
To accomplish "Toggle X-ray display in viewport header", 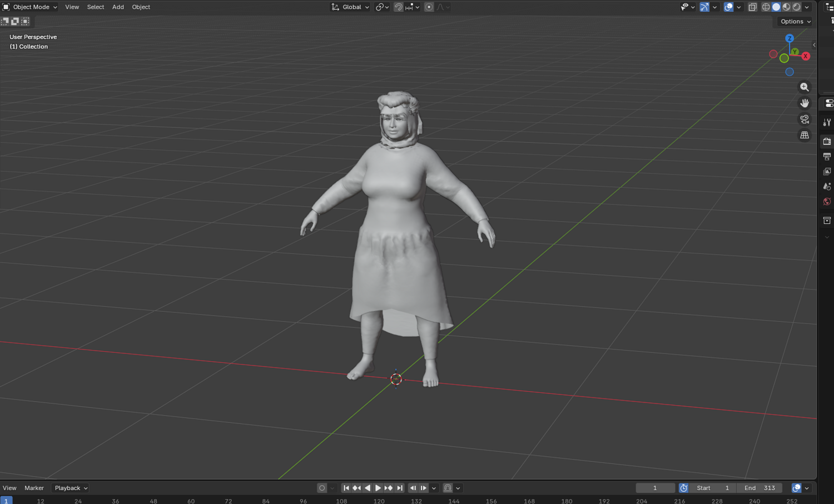I will click(x=752, y=7).
